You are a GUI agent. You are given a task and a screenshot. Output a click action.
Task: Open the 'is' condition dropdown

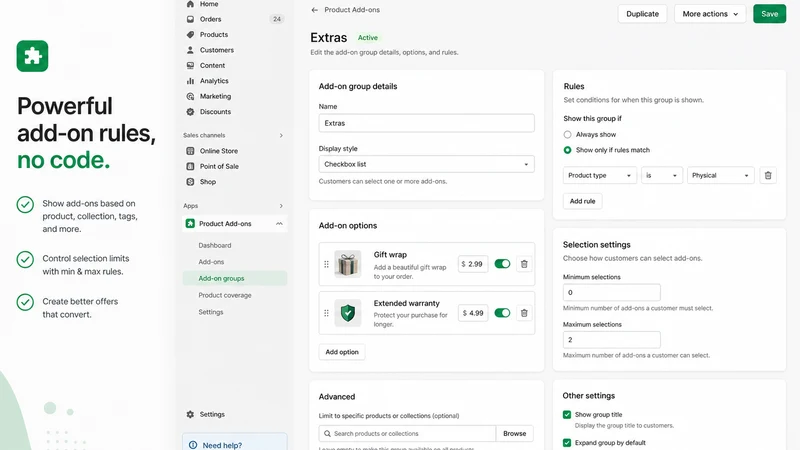662,176
